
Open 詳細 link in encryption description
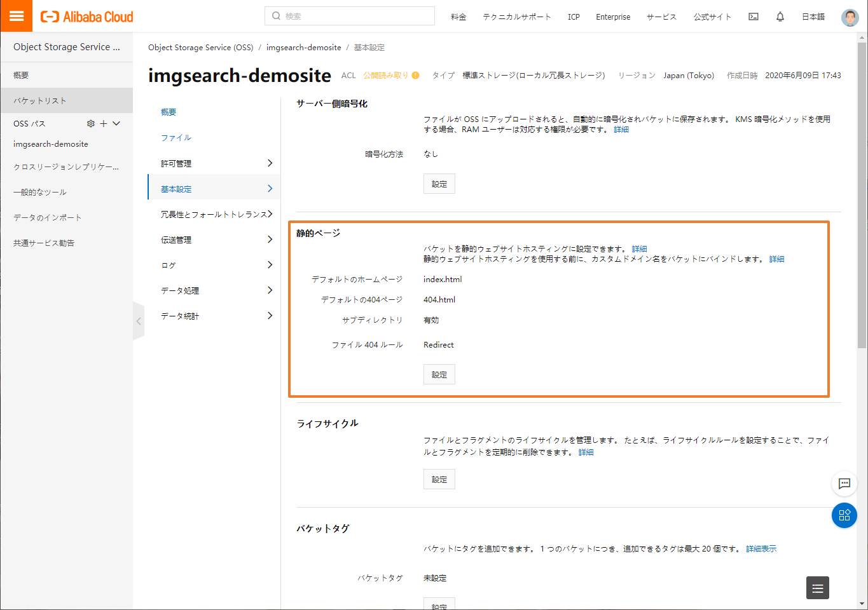click(621, 130)
